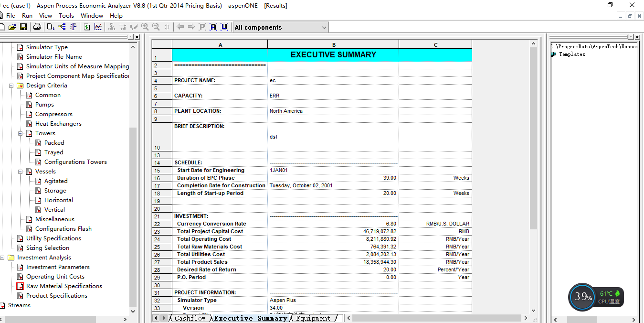Select the Executive Summary sheet tab

click(x=251, y=318)
